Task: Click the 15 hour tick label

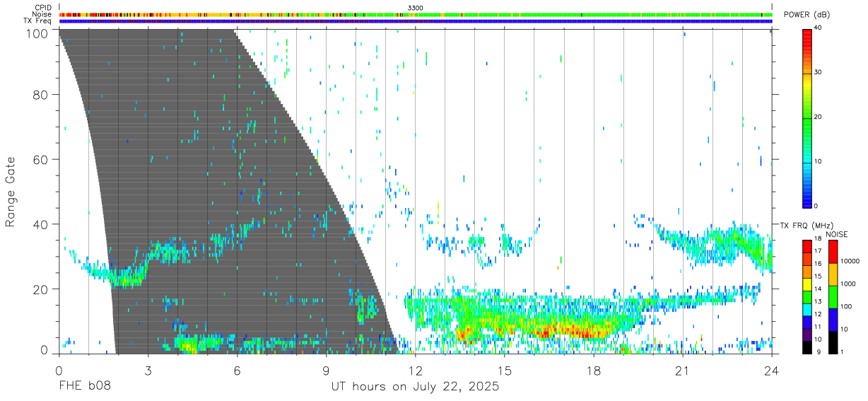Action: tap(505, 371)
